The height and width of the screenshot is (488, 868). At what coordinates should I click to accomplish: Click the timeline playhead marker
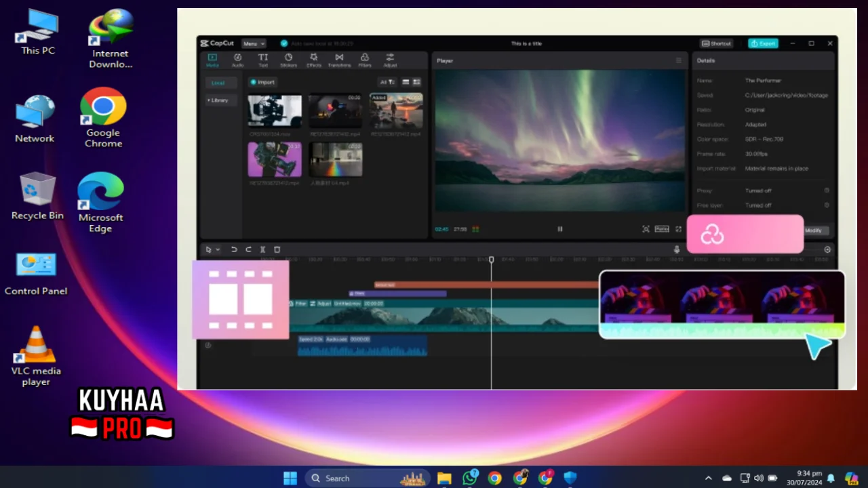pos(492,260)
